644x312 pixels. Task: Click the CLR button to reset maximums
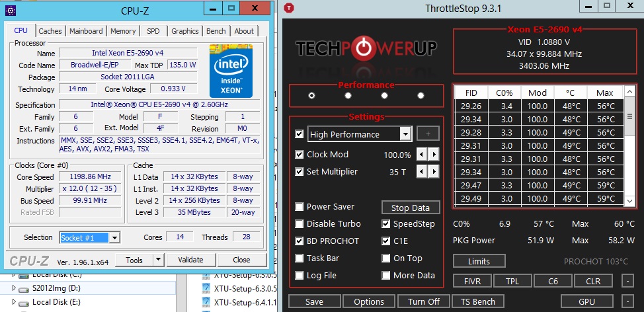[593, 281]
